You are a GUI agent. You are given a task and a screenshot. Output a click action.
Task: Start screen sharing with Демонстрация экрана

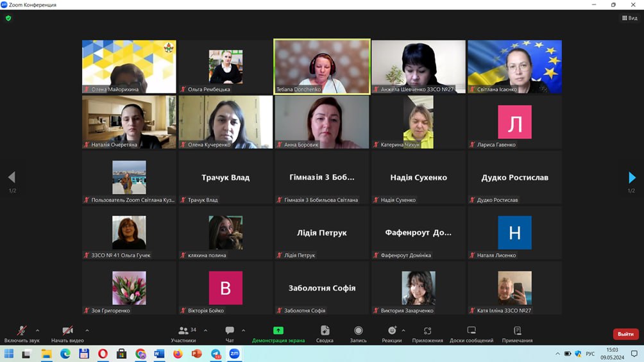click(278, 333)
